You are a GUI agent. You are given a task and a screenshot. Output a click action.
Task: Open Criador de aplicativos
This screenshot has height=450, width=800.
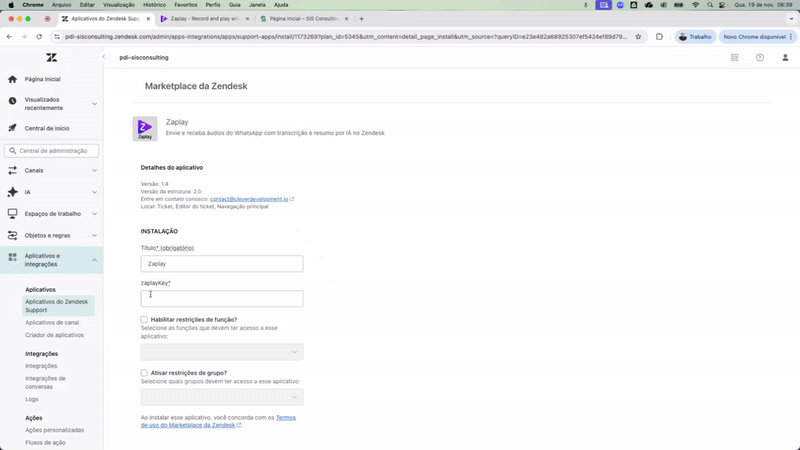point(55,335)
